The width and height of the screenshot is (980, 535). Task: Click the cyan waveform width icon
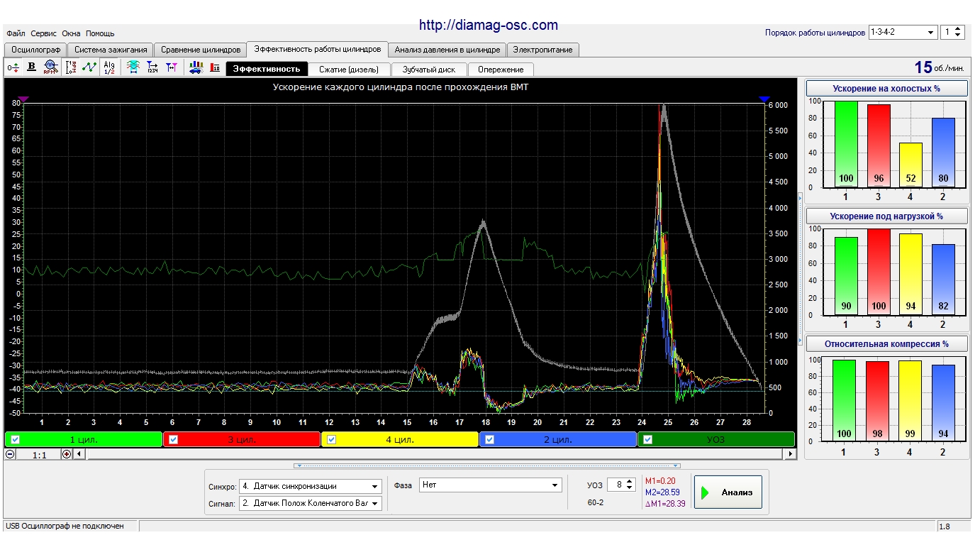point(133,67)
